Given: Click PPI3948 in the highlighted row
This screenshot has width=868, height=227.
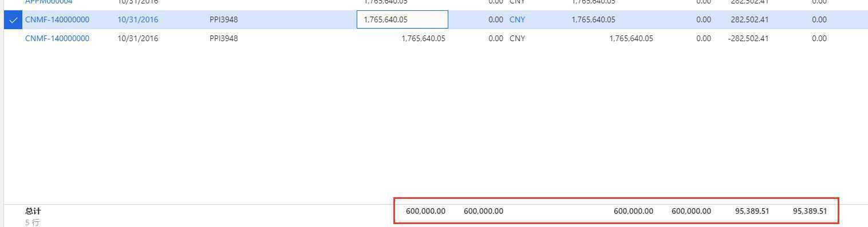Looking at the screenshot, I should pyautogui.click(x=224, y=19).
